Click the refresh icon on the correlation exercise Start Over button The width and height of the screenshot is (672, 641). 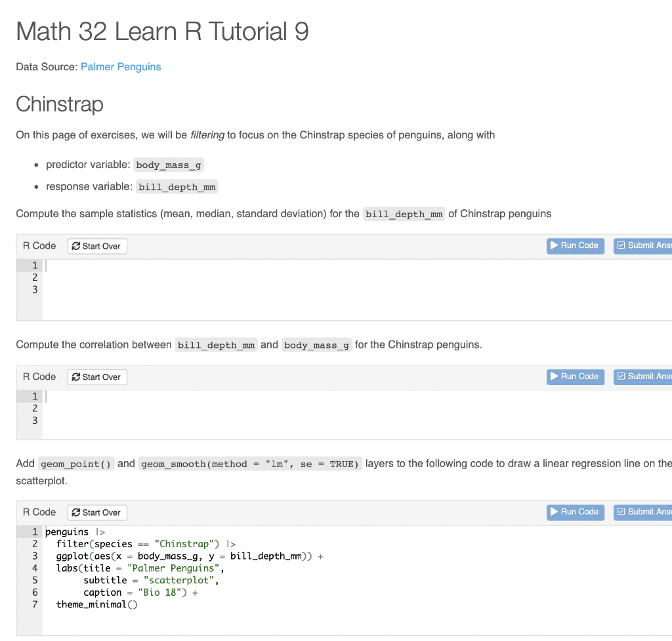(77, 377)
